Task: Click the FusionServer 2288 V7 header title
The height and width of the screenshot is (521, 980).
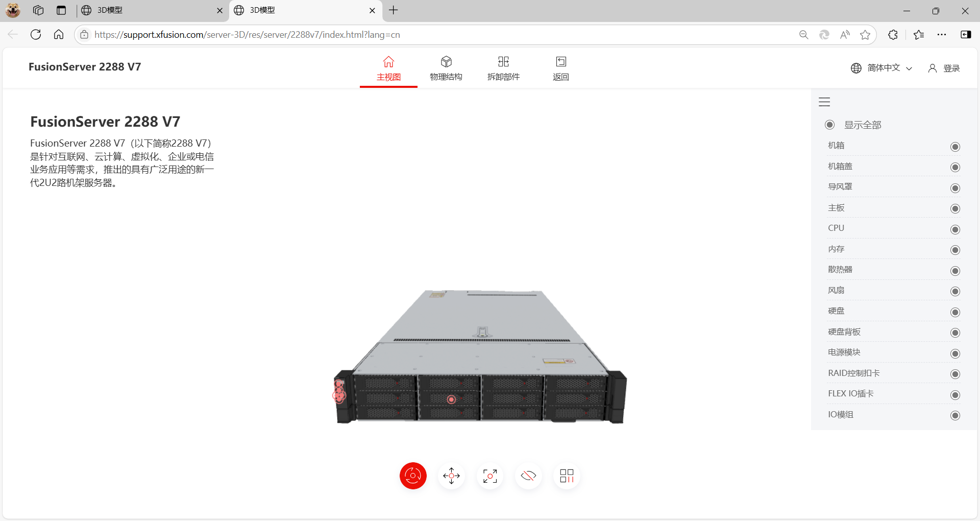Action: pos(85,67)
